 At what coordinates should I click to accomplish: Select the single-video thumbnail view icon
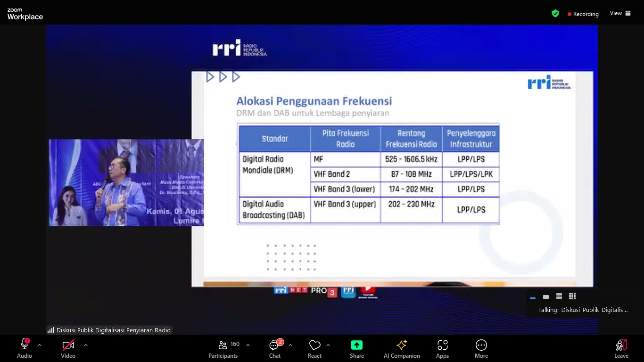tap(546, 297)
